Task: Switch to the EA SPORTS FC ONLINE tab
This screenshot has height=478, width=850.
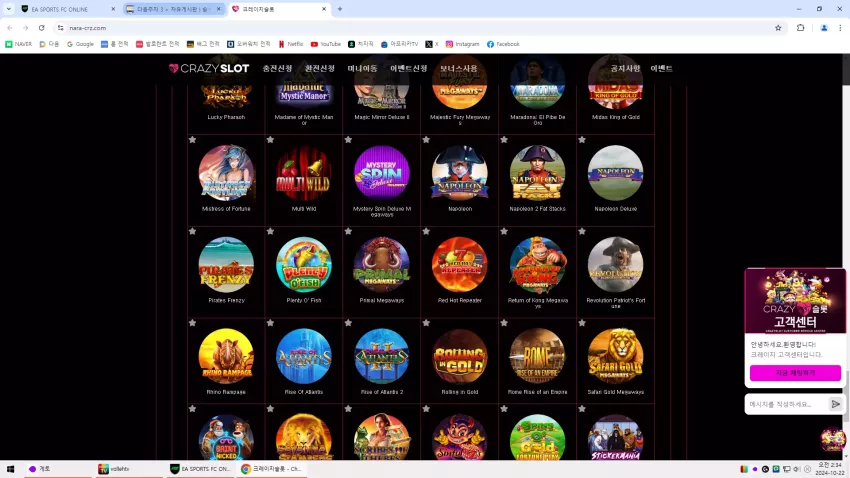Action: [67, 9]
